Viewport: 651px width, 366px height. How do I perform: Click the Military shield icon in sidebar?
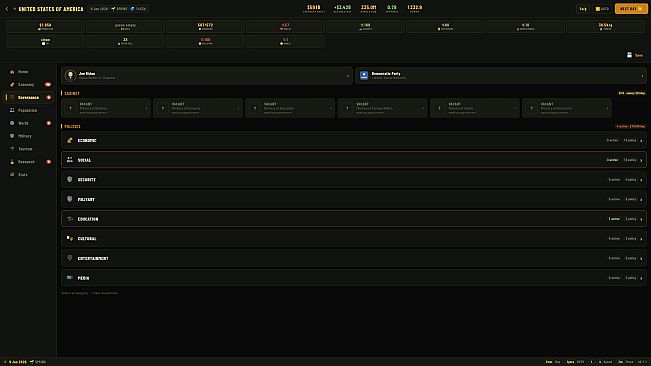12,136
